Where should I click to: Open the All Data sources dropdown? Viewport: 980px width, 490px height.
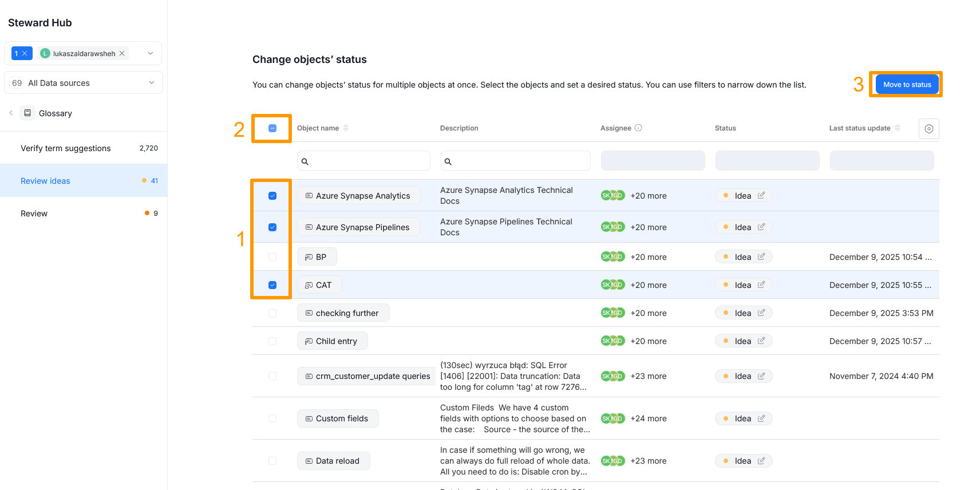coord(152,82)
